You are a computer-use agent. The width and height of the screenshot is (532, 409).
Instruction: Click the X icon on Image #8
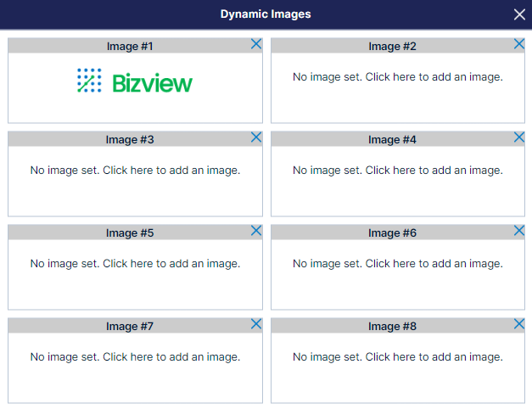click(x=519, y=324)
